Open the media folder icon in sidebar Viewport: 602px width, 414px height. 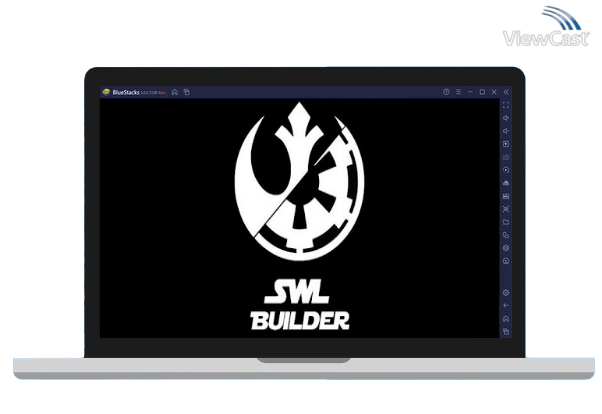tap(506, 222)
